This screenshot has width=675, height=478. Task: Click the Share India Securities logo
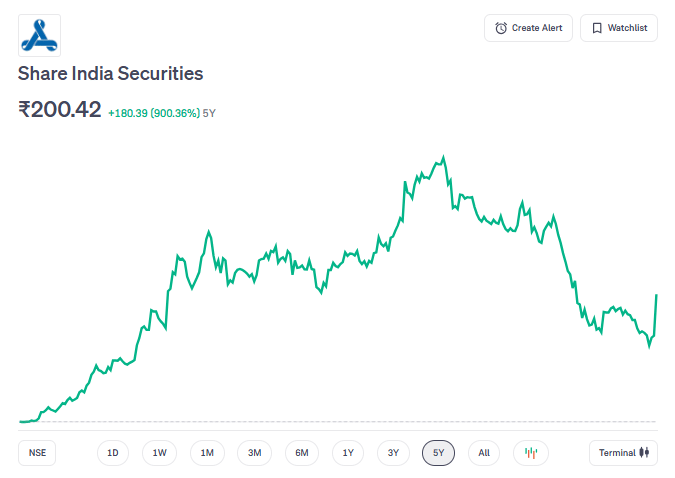point(40,35)
